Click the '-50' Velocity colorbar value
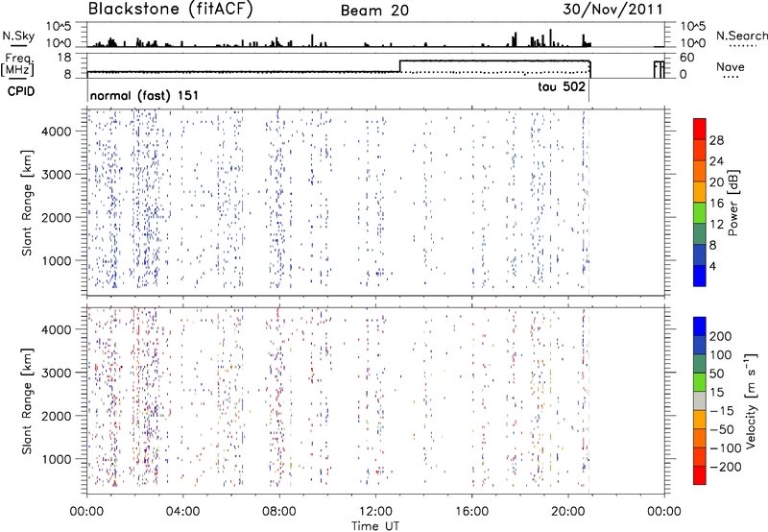Screen dimensions: 768x532 point(722,429)
